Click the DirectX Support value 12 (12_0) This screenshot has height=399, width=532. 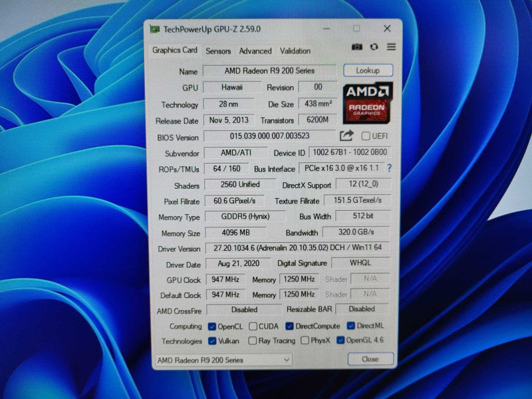(363, 184)
